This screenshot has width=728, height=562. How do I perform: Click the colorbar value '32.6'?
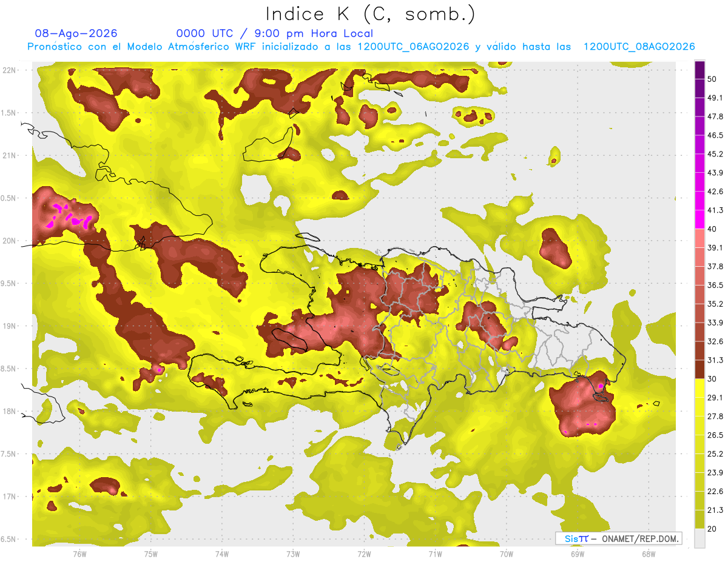pyautogui.click(x=716, y=341)
